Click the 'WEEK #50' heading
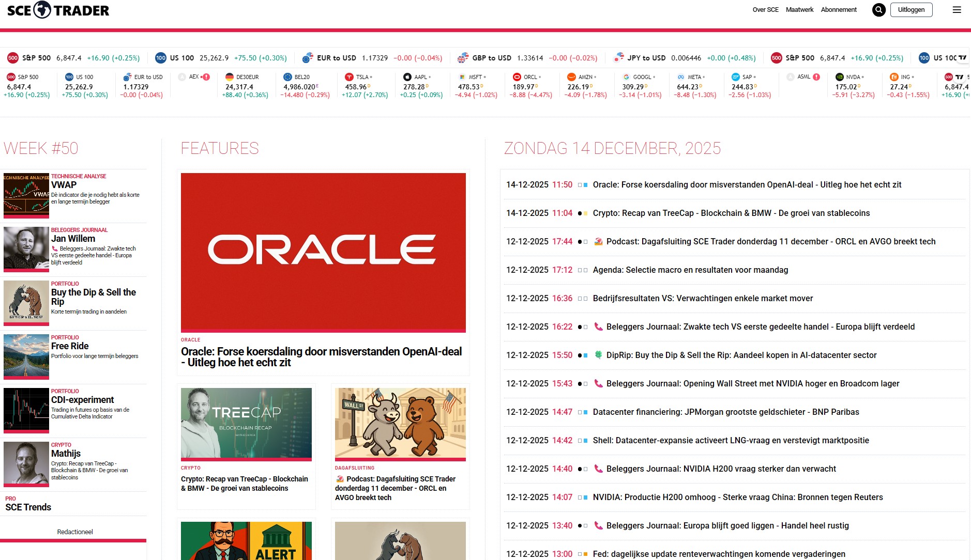The height and width of the screenshot is (560, 971). click(x=41, y=148)
